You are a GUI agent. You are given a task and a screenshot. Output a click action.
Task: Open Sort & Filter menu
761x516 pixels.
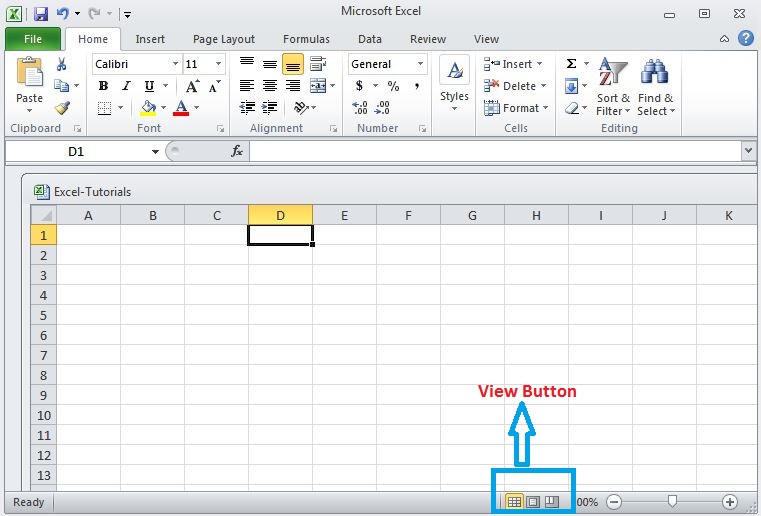pos(613,87)
